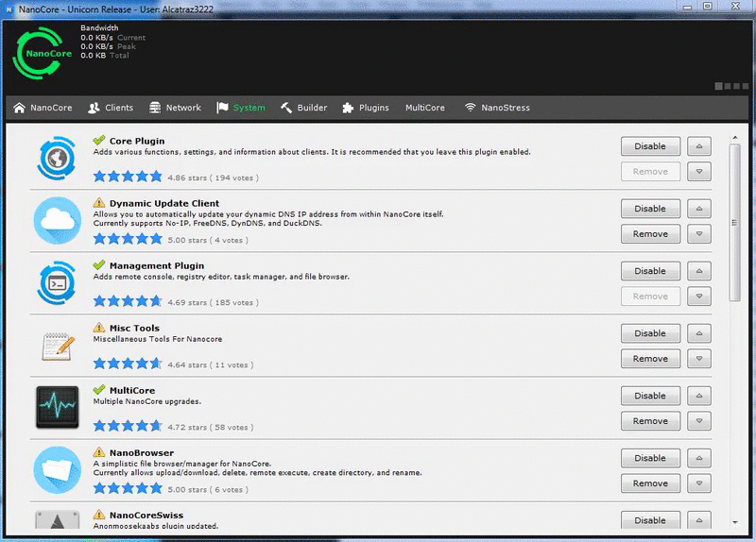Disable the NanoCoreSwiss plugin

650,520
